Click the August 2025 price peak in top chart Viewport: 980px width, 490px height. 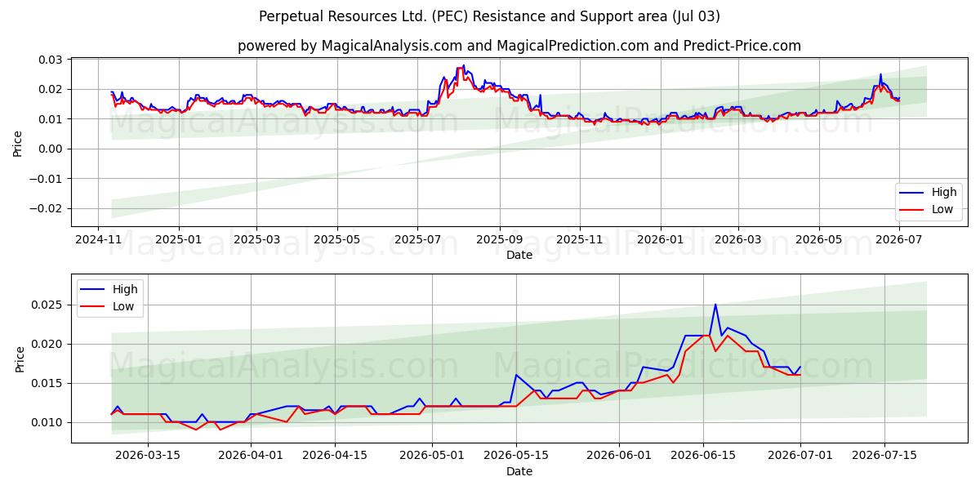pyautogui.click(x=464, y=66)
